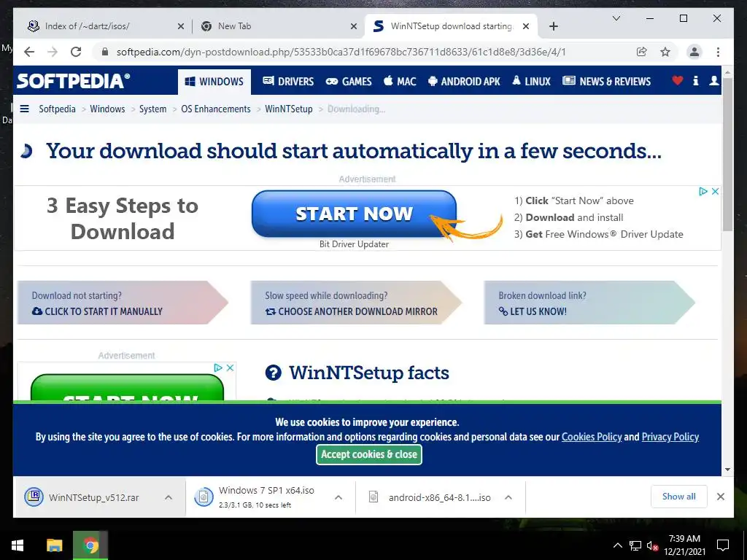Image resolution: width=747 pixels, height=560 pixels.
Task: Click the muted volume icon in tray
Action: pos(652,546)
